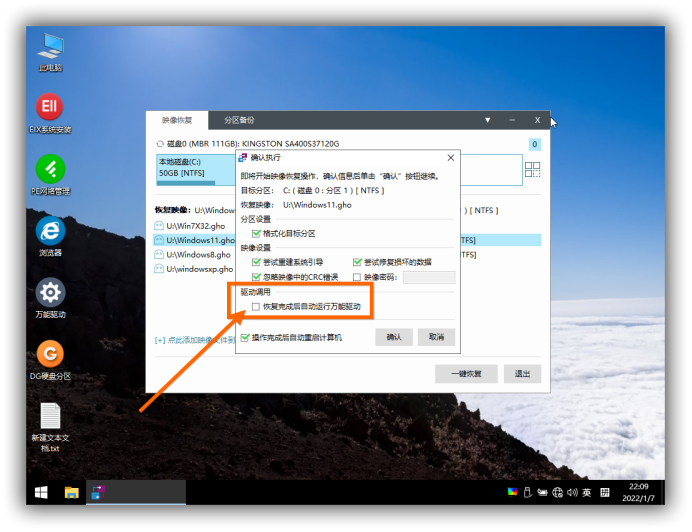Enable the 映像密码 checkbox
This screenshot has width=692, height=532.
pos(356,277)
